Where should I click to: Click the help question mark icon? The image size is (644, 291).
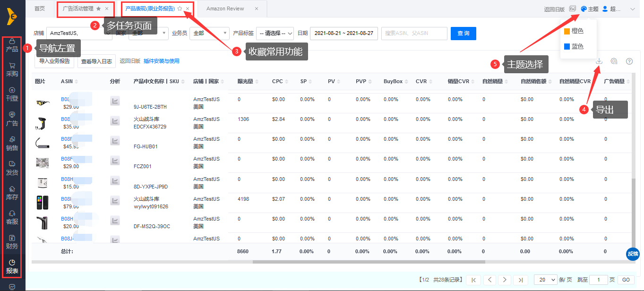tap(629, 61)
